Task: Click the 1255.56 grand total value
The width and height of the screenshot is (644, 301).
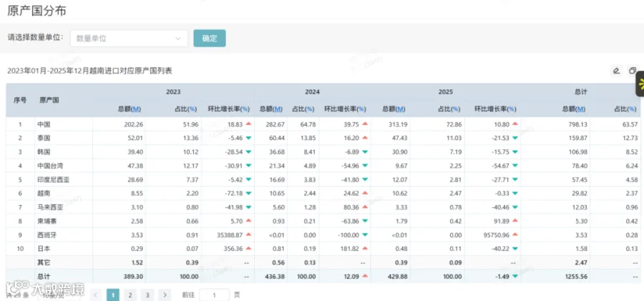Action: [576, 277]
